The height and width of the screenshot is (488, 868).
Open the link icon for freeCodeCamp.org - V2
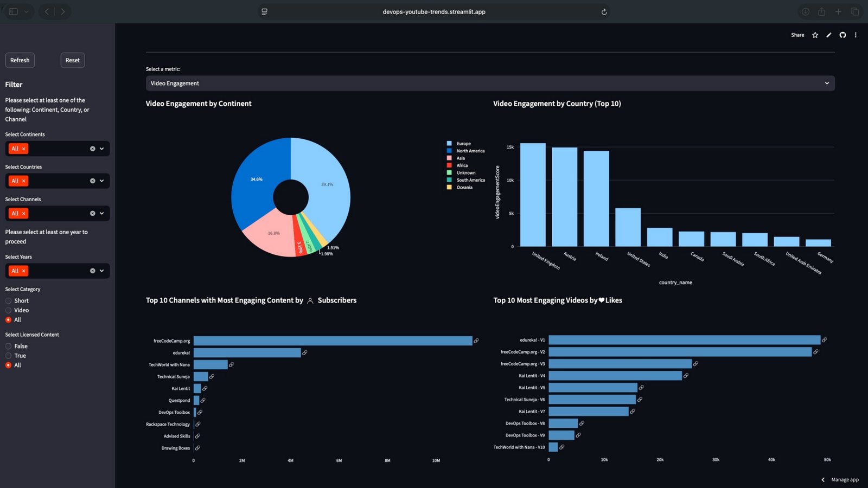[816, 352]
